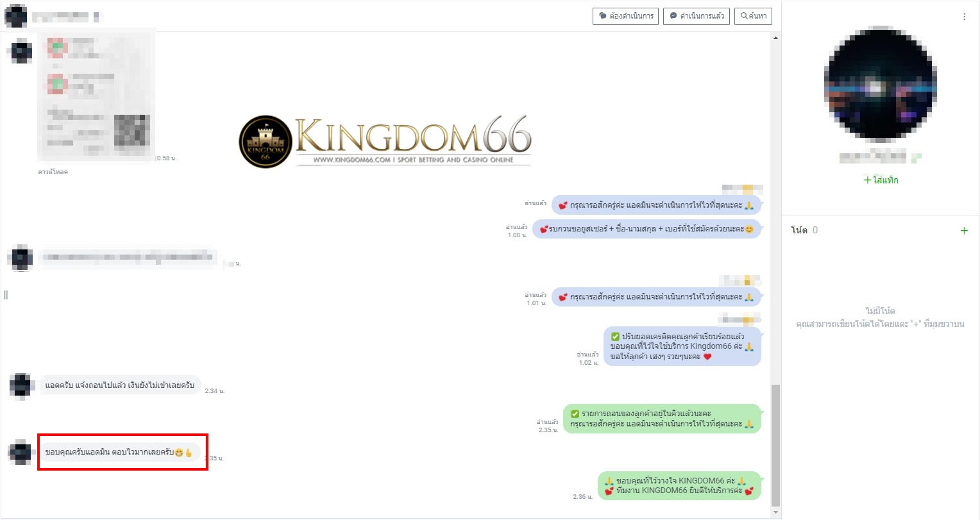Screen dimensions: 980x520
Task: Grab the chat vertical scrollbar thumb
Action: pyautogui.click(x=776, y=445)
